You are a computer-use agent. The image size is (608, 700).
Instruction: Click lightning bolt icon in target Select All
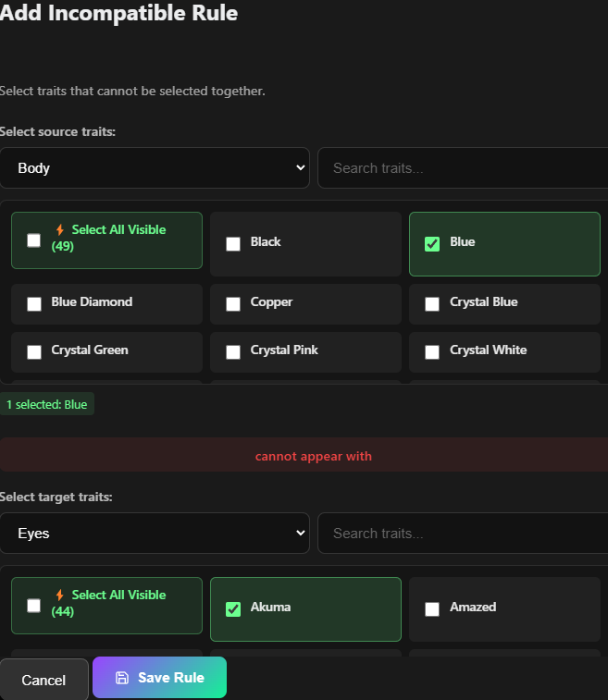coord(60,596)
